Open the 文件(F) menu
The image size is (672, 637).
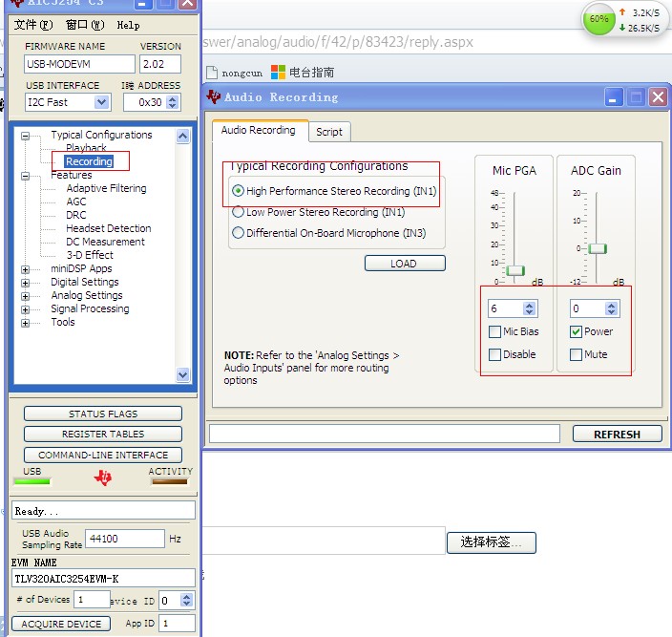click(33, 25)
